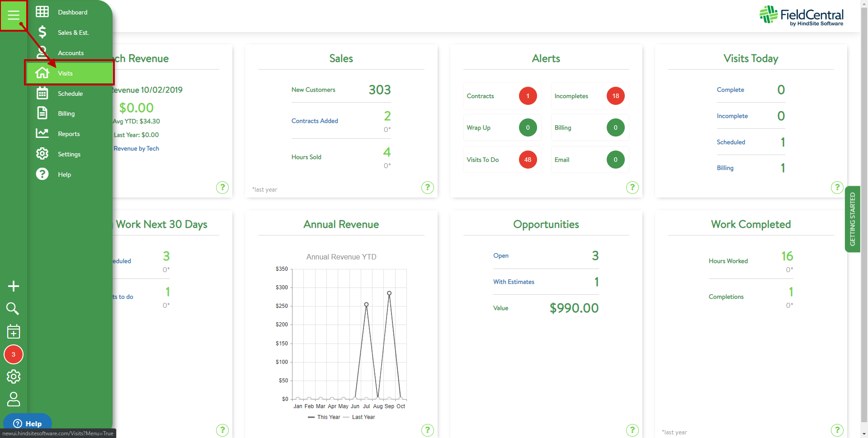Open the Incompletes alert with 18

[590, 96]
